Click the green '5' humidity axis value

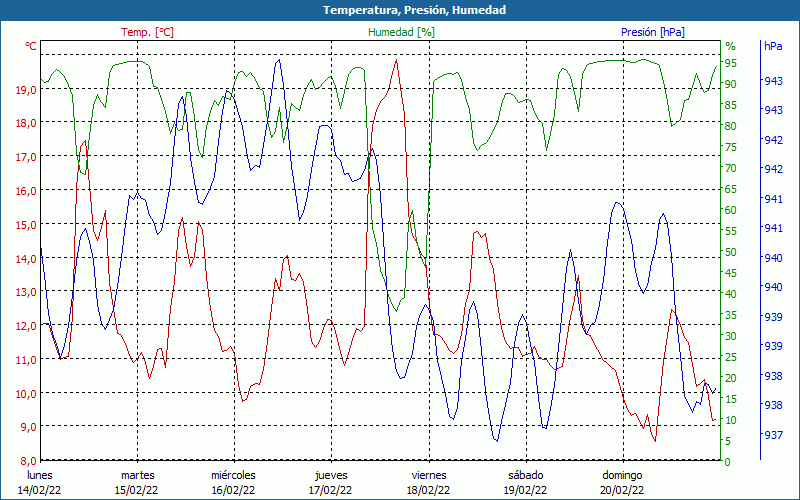pyautogui.click(x=728, y=441)
